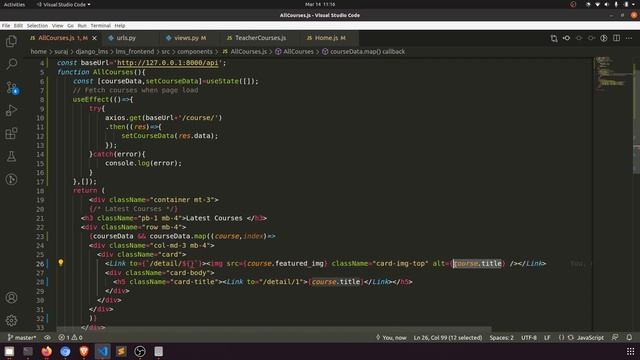Open the http://127.0.0.1:8000/api link on line 4
The height and width of the screenshot is (360, 640).
tap(168, 63)
